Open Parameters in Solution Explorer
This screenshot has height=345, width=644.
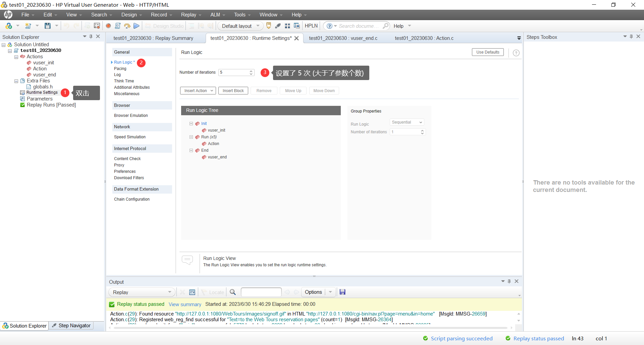[40, 99]
